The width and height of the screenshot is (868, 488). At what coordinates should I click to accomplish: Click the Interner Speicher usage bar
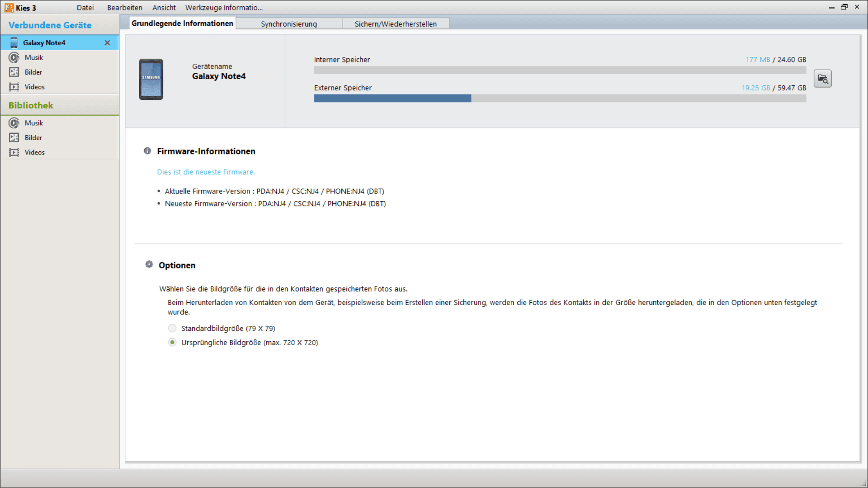tap(560, 70)
